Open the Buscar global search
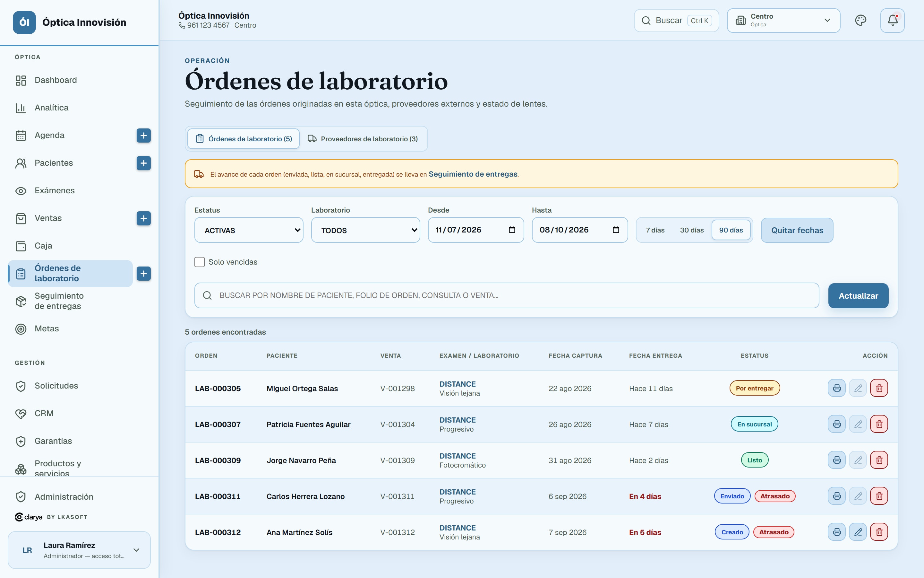The width and height of the screenshot is (924, 578). point(677,20)
